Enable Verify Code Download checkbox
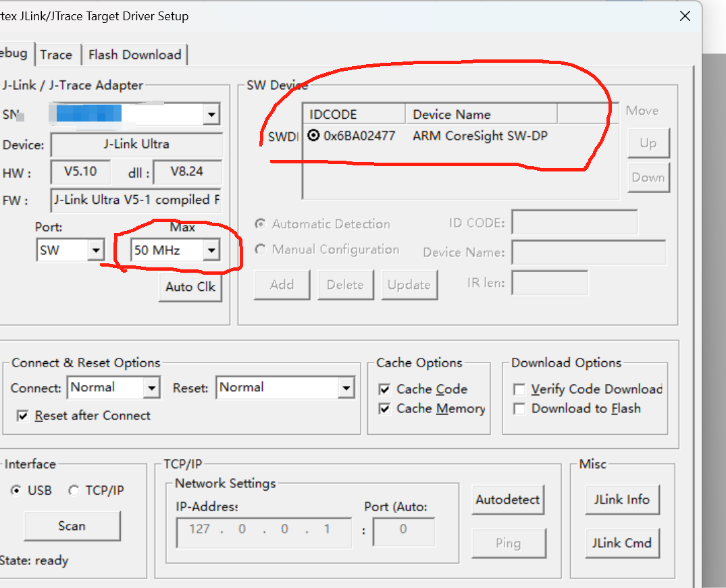The width and height of the screenshot is (726, 588). tap(519, 390)
